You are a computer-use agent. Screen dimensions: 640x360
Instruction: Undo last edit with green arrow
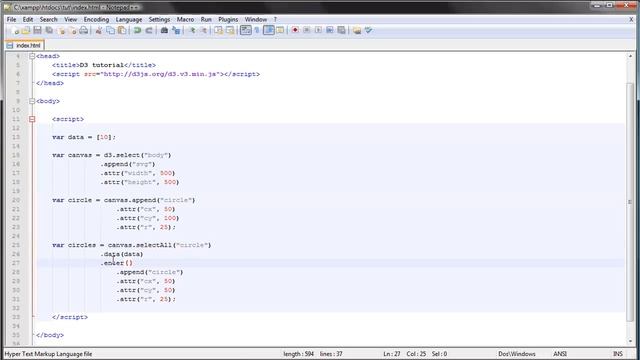138,31
